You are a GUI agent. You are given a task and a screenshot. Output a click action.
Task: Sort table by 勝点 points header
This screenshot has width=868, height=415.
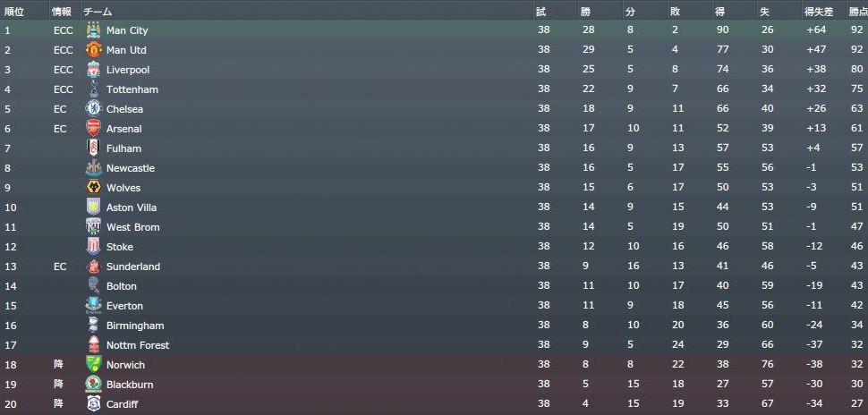coord(857,11)
